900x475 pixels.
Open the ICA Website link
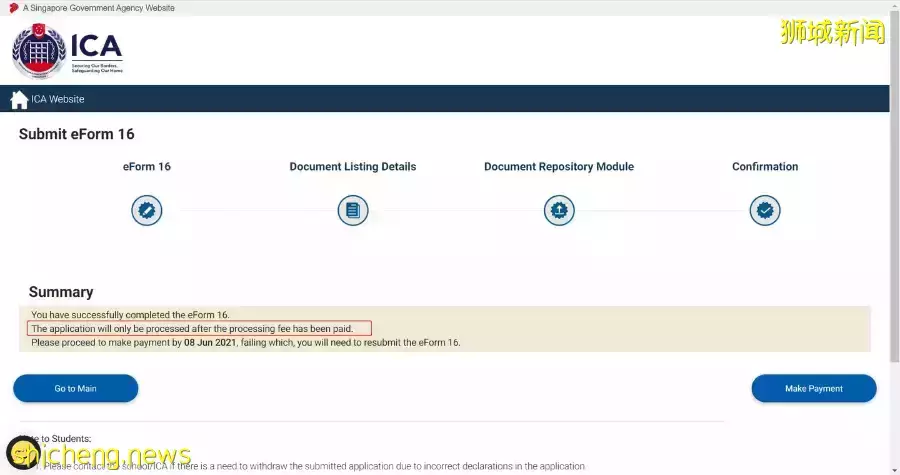[x=58, y=99]
